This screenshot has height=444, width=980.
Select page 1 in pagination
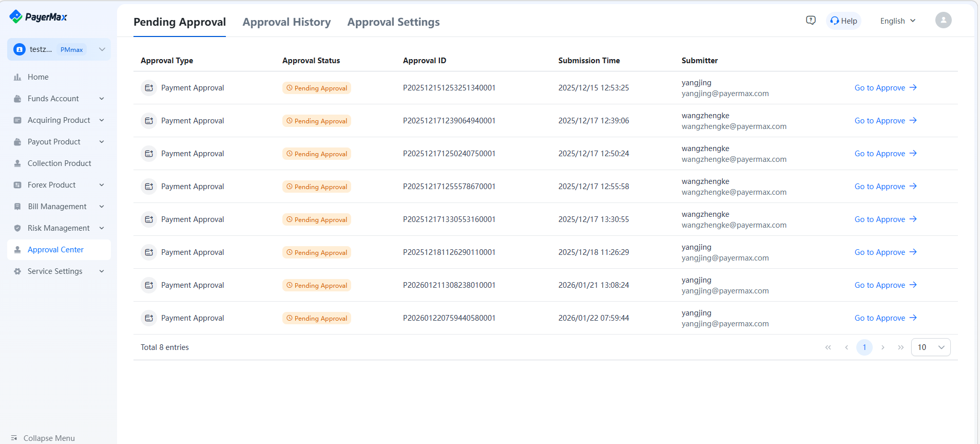[864, 347]
